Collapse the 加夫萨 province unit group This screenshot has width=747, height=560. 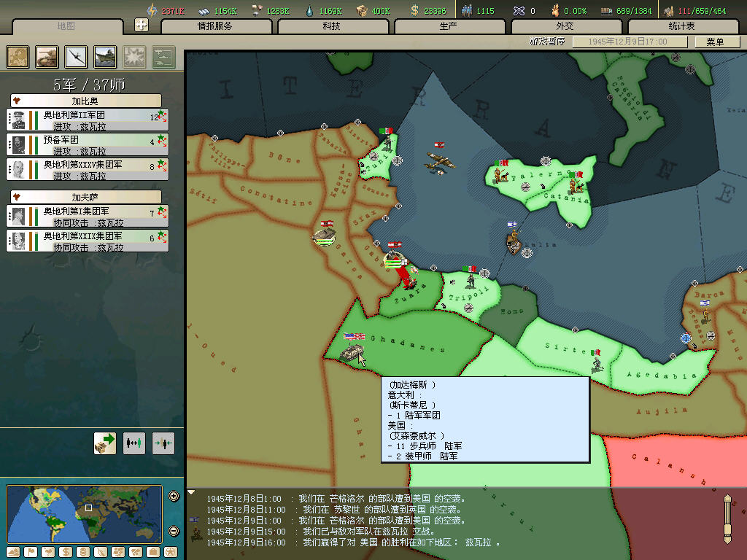coord(16,197)
